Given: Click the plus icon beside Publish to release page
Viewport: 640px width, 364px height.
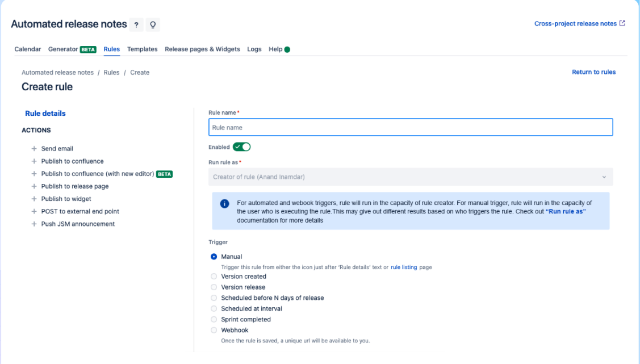Looking at the screenshot, I should click(x=34, y=186).
